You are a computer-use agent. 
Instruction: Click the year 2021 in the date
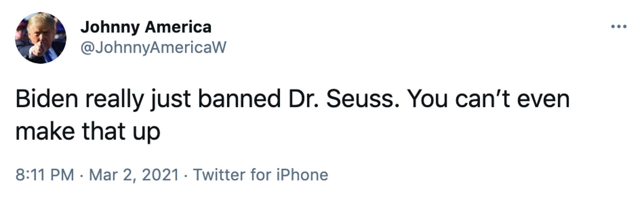[x=160, y=175]
